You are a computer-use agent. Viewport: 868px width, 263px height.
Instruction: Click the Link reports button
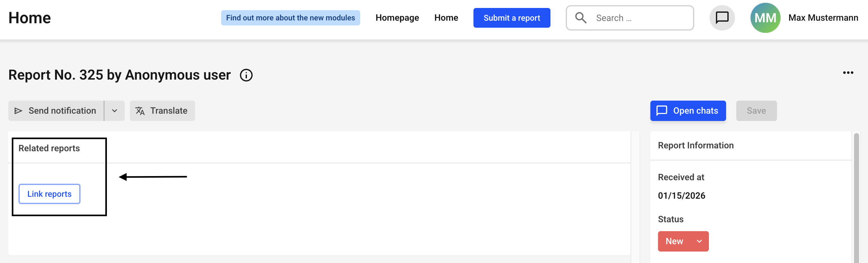[x=49, y=194]
